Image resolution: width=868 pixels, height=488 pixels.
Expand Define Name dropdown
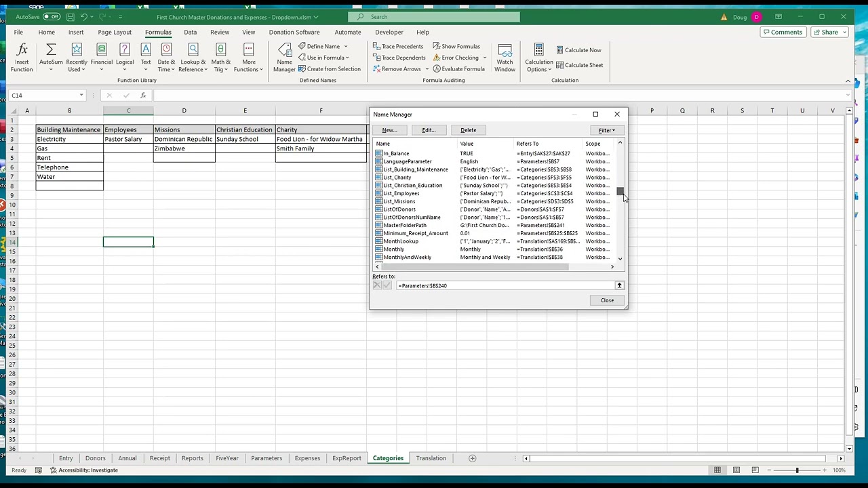(346, 46)
